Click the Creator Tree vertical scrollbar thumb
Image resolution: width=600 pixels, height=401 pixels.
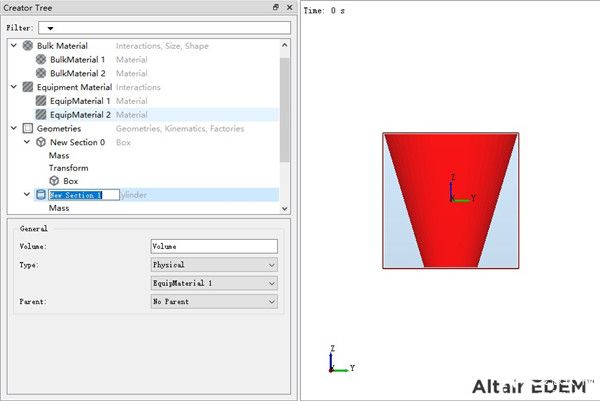coord(284,110)
